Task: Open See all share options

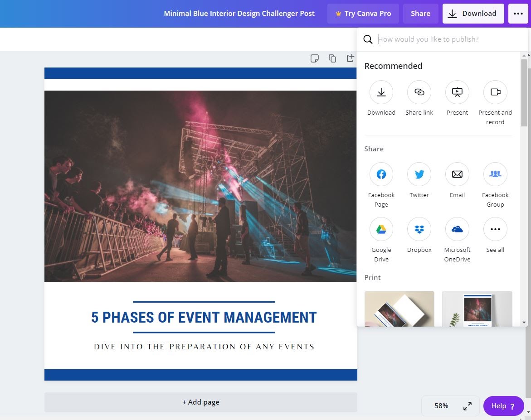Action: 495,229
